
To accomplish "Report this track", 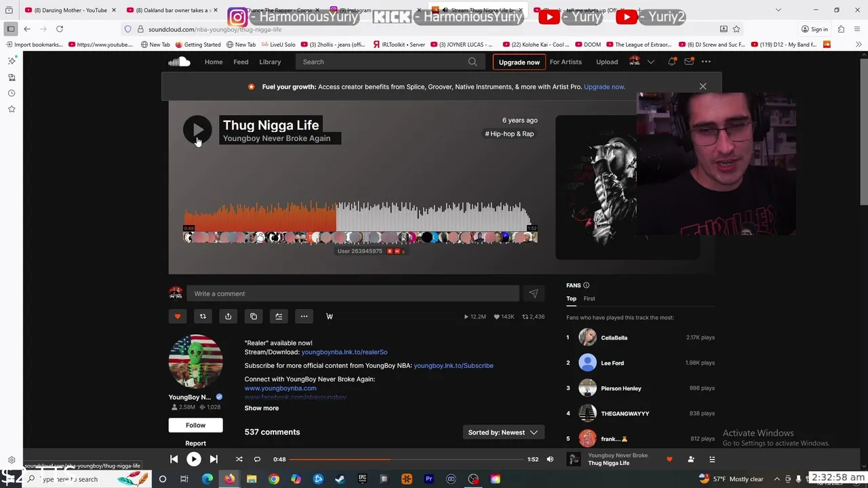I will (195, 443).
